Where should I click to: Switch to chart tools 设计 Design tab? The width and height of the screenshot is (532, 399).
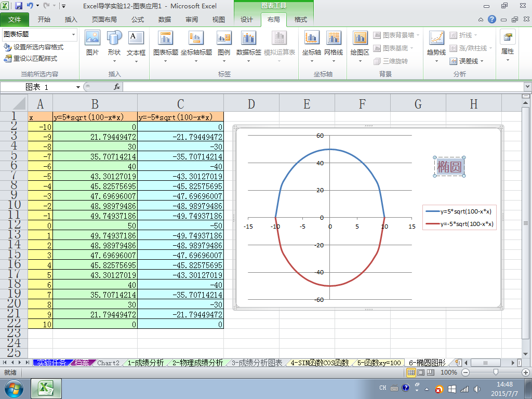pos(247,20)
